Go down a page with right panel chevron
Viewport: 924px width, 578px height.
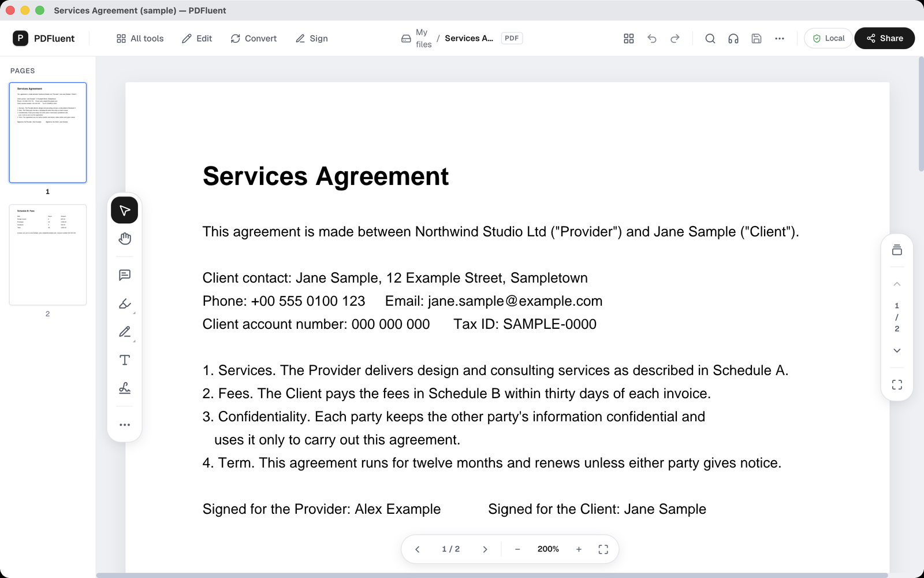tap(897, 350)
